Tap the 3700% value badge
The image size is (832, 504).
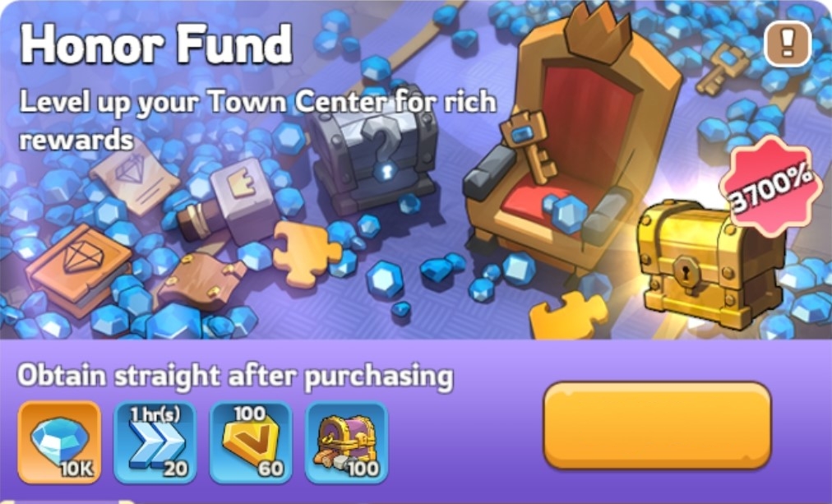[771, 186]
